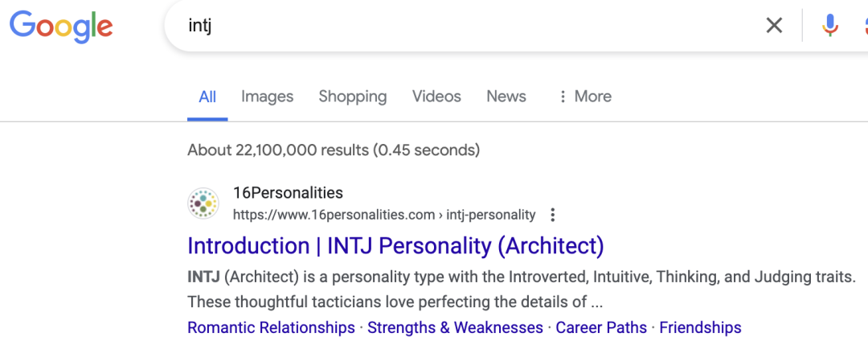Switch to the Images tab

[268, 97]
